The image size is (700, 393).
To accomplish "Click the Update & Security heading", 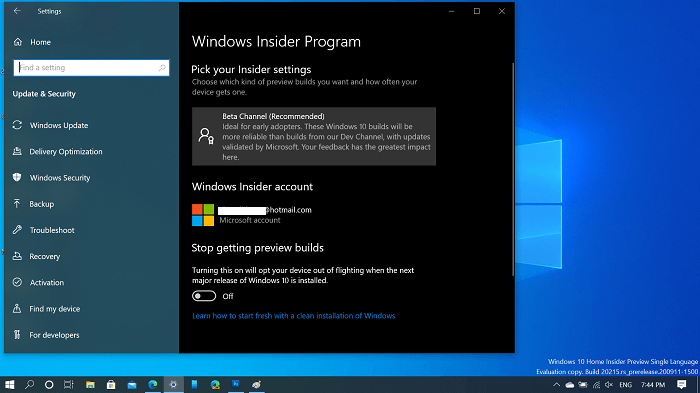I will point(44,94).
